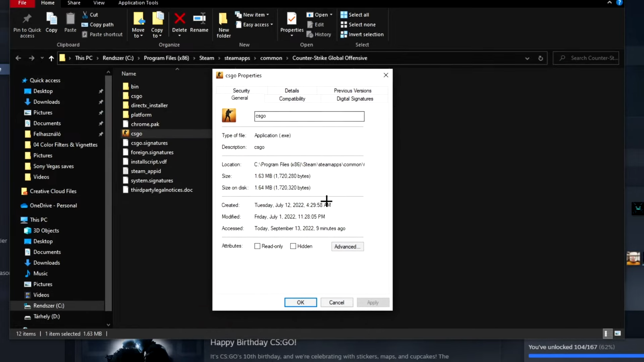Select Tárhely (D:) drive
The image size is (644, 362).
pyautogui.click(x=46, y=316)
